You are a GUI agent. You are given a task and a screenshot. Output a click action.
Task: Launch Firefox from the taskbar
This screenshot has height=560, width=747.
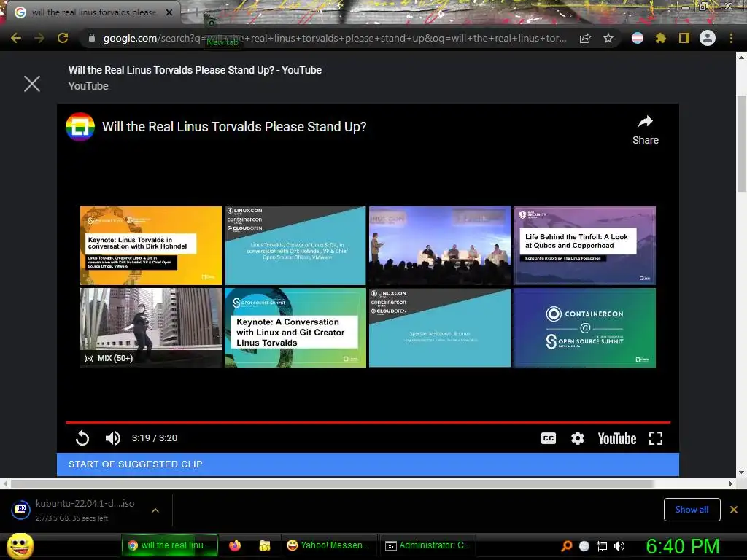tap(235, 545)
